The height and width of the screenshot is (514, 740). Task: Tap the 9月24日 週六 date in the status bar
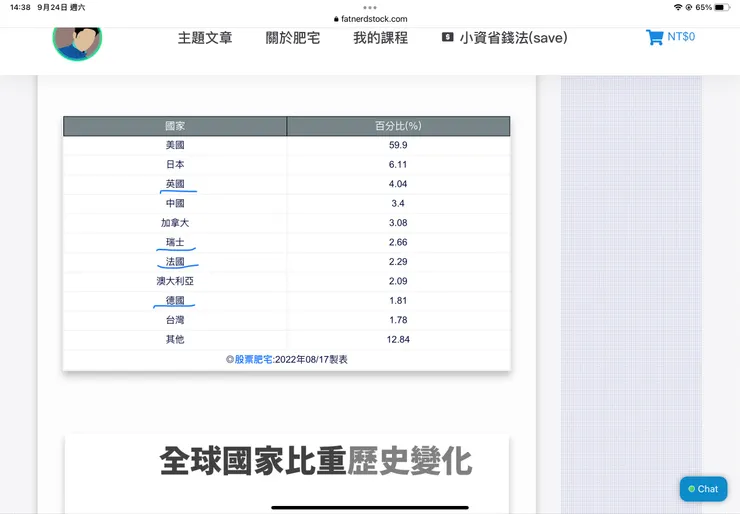[x=61, y=8]
